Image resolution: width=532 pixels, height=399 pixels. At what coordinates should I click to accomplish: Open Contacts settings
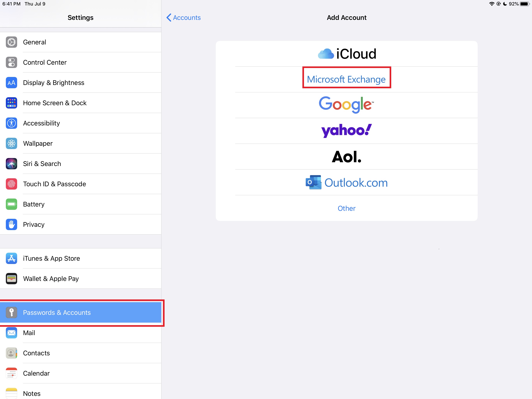pyautogui.click(x=81, y=353)
